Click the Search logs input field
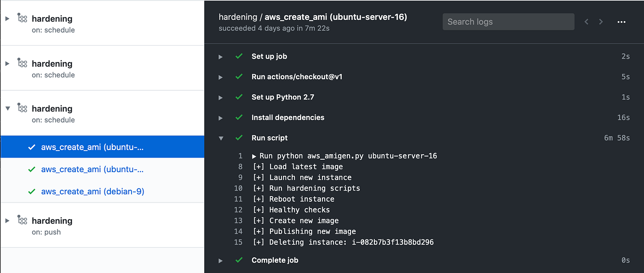 click(x=508, y=22)
